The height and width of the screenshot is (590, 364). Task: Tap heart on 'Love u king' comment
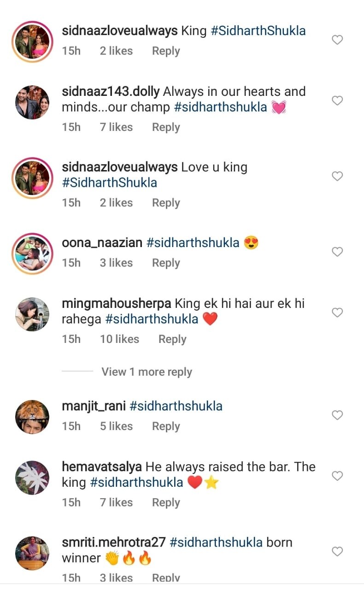tap(337, 176)
